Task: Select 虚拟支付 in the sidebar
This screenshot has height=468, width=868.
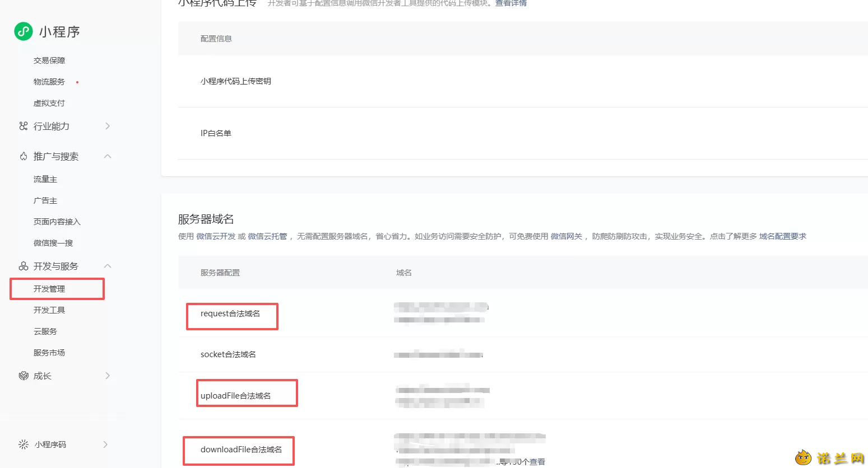Action: point(49,103)
